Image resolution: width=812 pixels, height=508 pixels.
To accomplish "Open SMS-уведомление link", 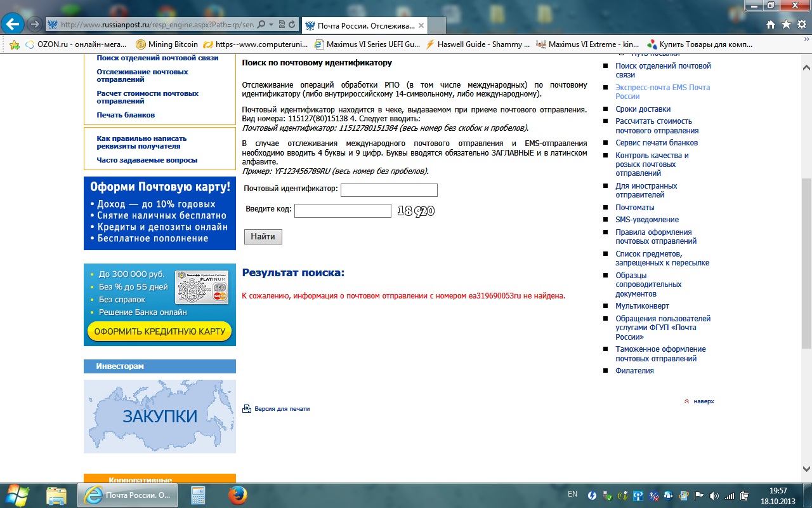I will tap(647, 220).
